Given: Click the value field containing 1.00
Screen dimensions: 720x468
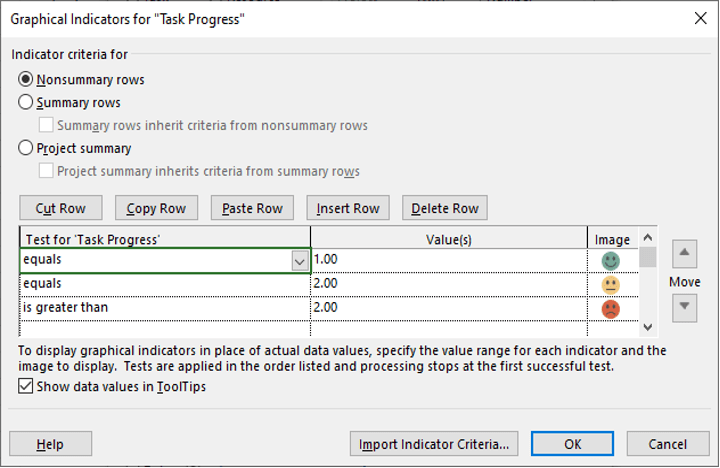Looking at the screenshot, I should coord(449,260).
